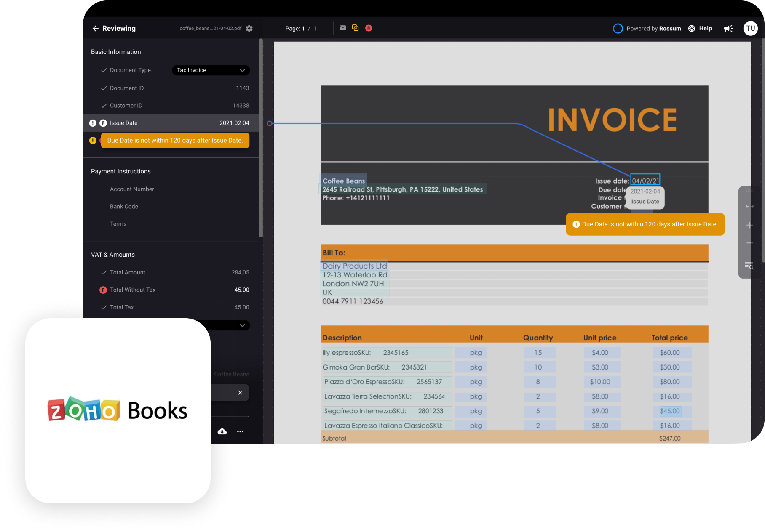The height and width of the screenshot is (532, 765).
Task: Click warning icon left of Issue Date
Action: coord(93,123)
